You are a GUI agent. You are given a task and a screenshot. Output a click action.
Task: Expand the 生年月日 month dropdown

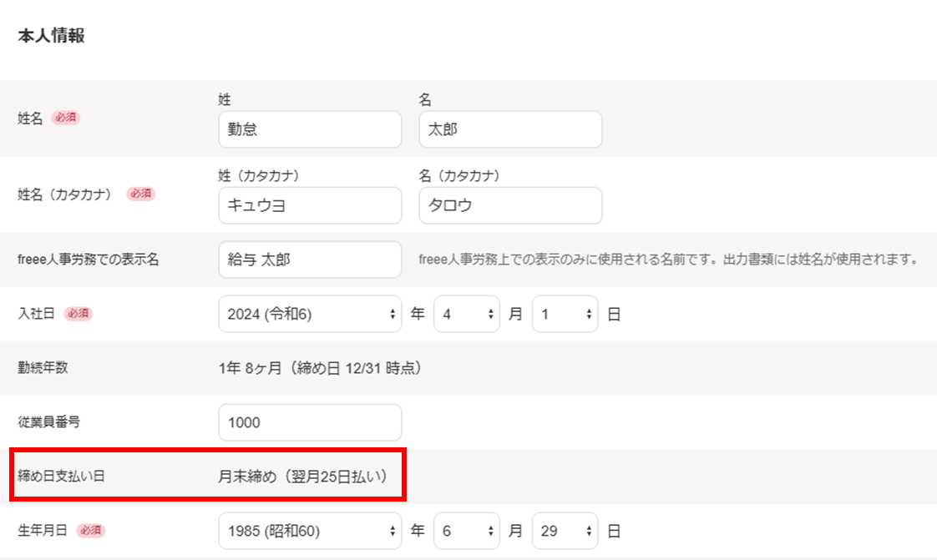tap(466, 531)
